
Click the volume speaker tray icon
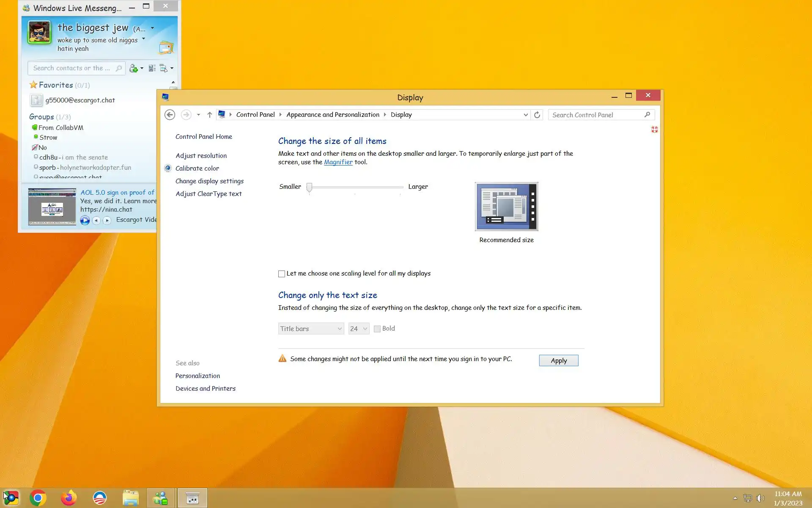coord(760,498)
